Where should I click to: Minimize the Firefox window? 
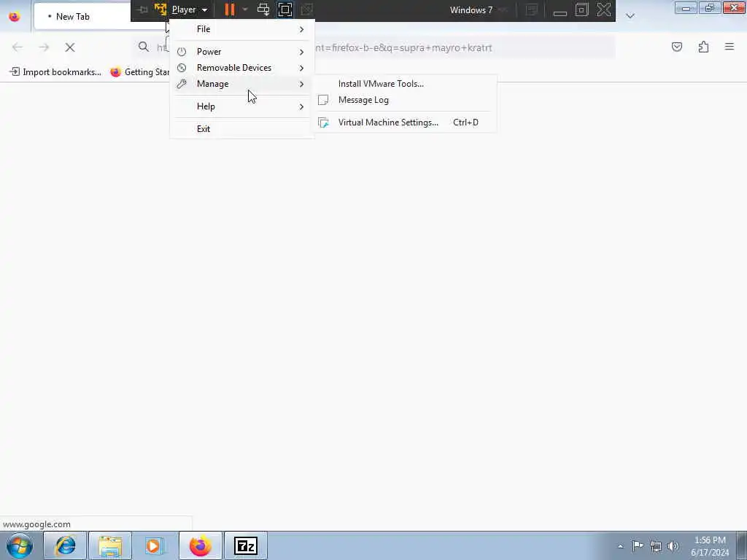pos(686,7)
